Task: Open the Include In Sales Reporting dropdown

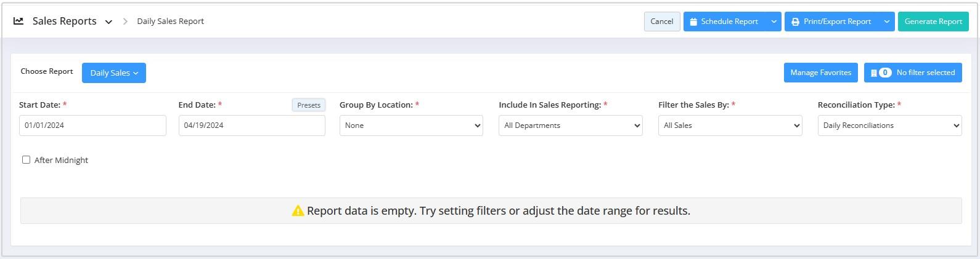Action: 571,126
